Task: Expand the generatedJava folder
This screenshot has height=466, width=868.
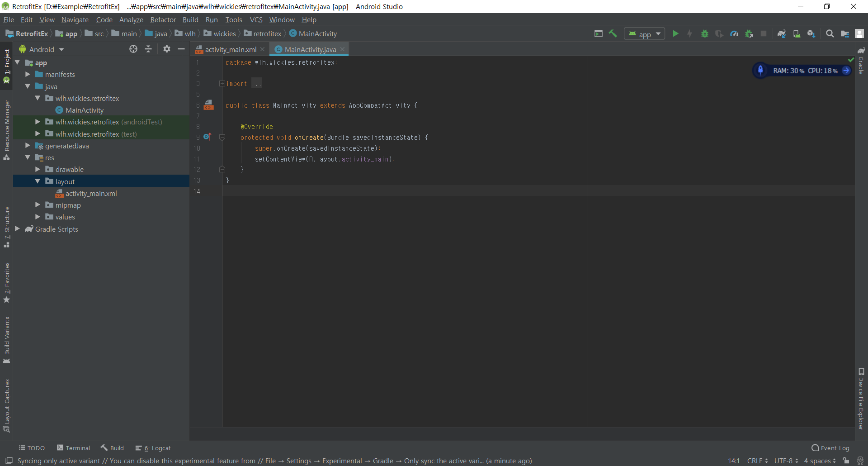Action: click(x=28, y=146)
